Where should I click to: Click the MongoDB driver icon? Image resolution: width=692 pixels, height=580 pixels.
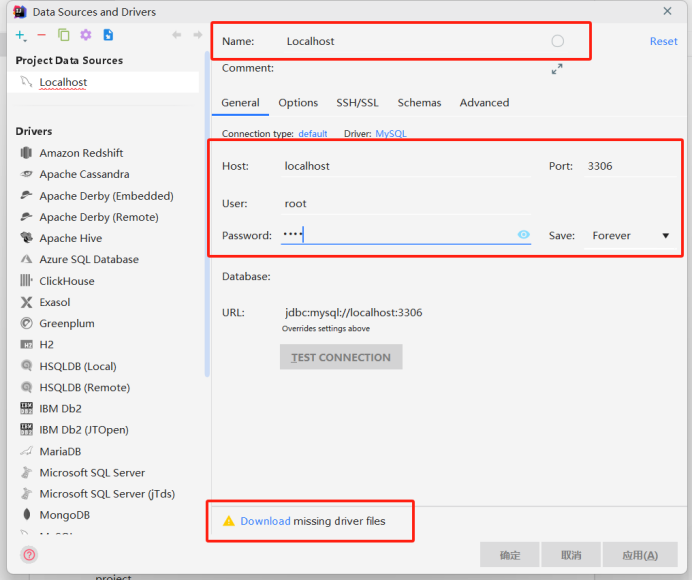point(26,515)
